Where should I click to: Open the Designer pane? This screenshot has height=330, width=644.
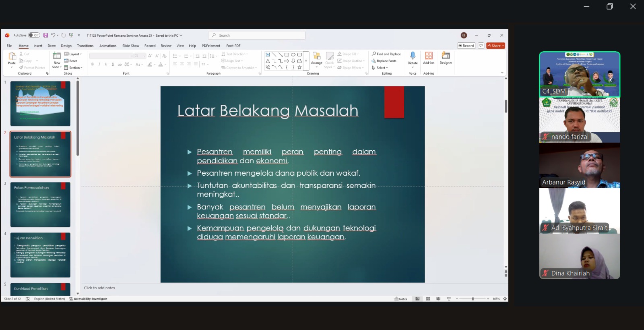pos(446,58)
